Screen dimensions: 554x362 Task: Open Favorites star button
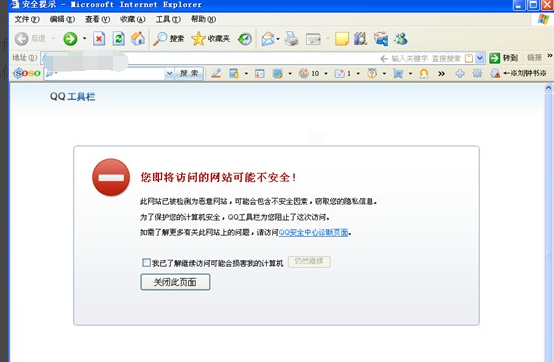[211, 38]
